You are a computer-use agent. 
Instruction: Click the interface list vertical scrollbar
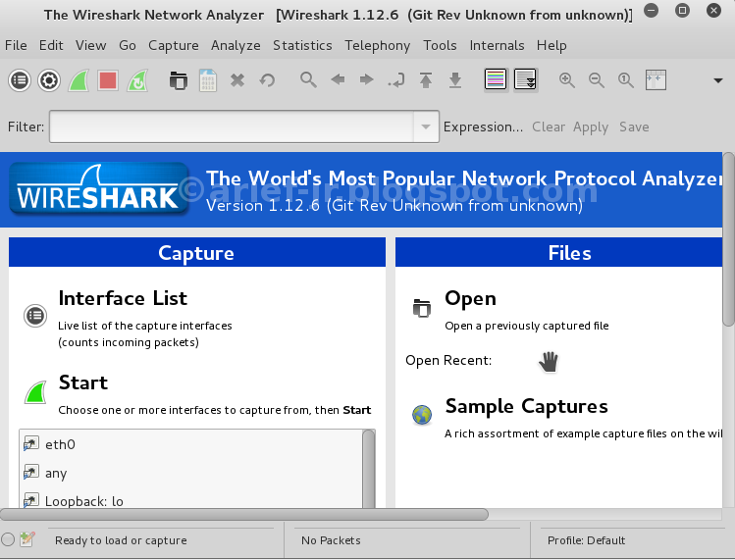369,469
